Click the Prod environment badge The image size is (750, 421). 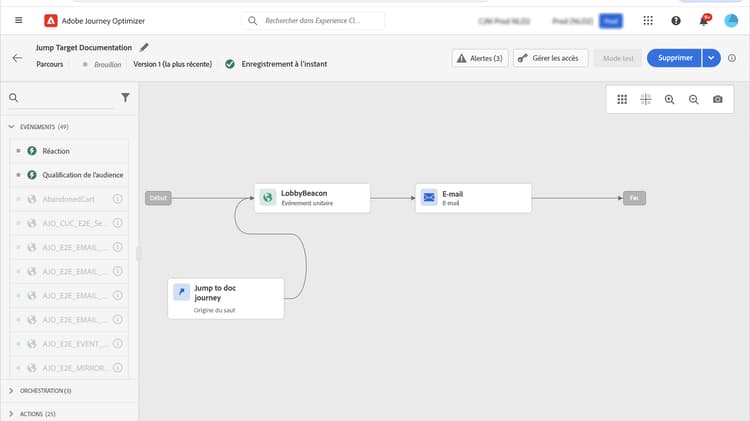611,21
